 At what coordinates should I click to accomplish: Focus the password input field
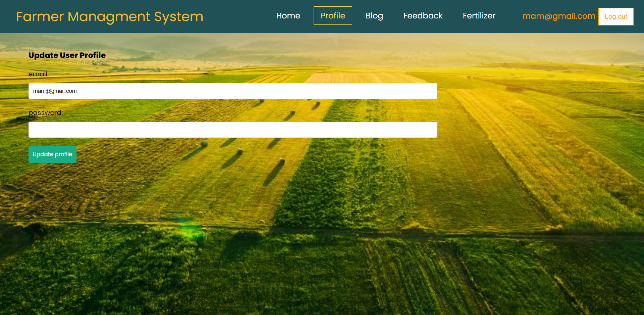tap(233, 130)
